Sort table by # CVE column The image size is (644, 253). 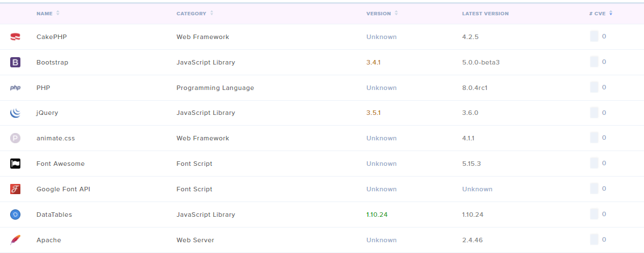(600, 14)
